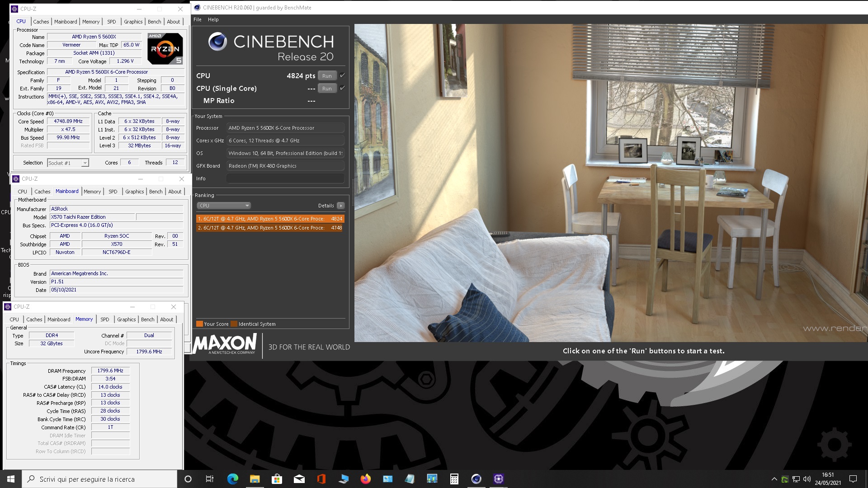Click the Identical System brown legend swatch
This screenshot has width=868, height=488.
pyautogui.click(x=234, y=324)
